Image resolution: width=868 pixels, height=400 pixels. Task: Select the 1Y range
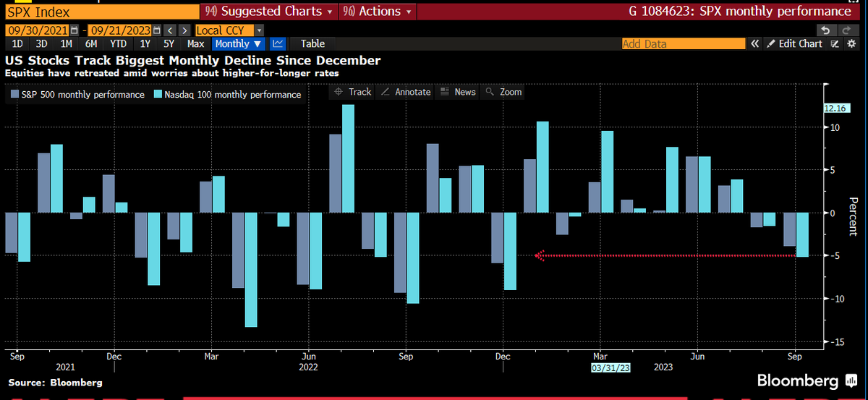click(x=145, y=43)
